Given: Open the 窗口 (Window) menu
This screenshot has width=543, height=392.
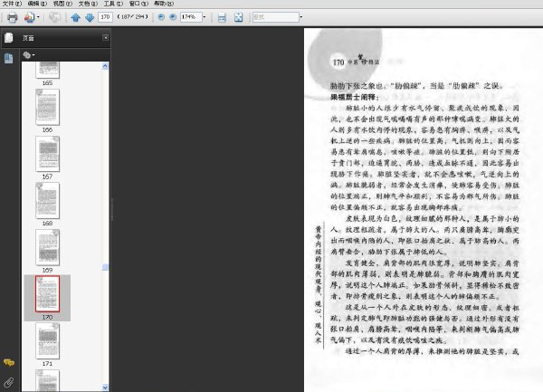Looking at the screenshot, I should 138,4.
